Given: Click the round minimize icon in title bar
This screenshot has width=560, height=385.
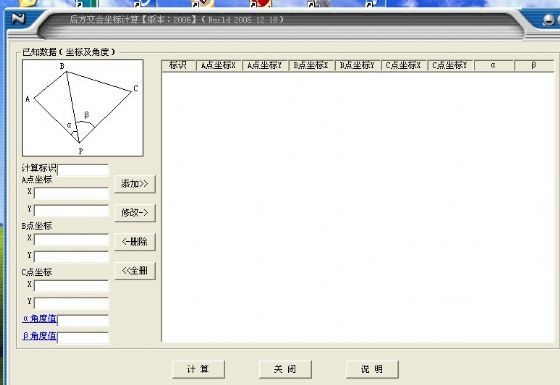Looking at the screenshot, I should coord(549,20).
